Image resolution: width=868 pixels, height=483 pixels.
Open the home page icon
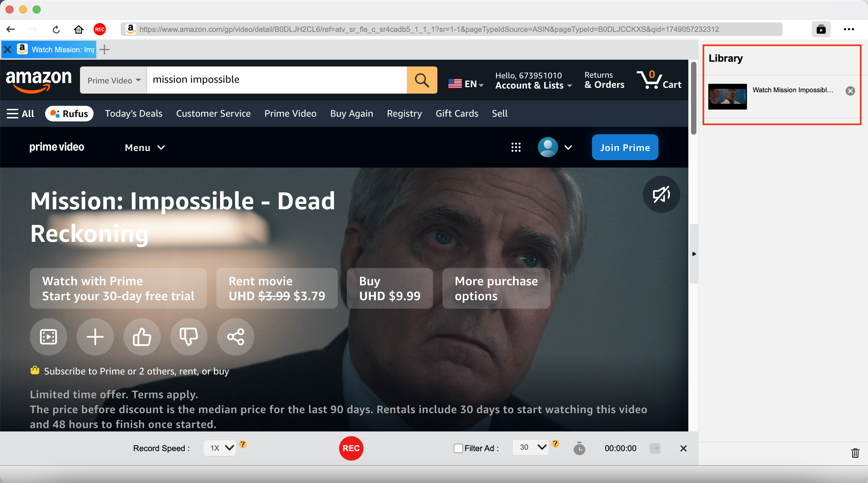coord(78,29)
